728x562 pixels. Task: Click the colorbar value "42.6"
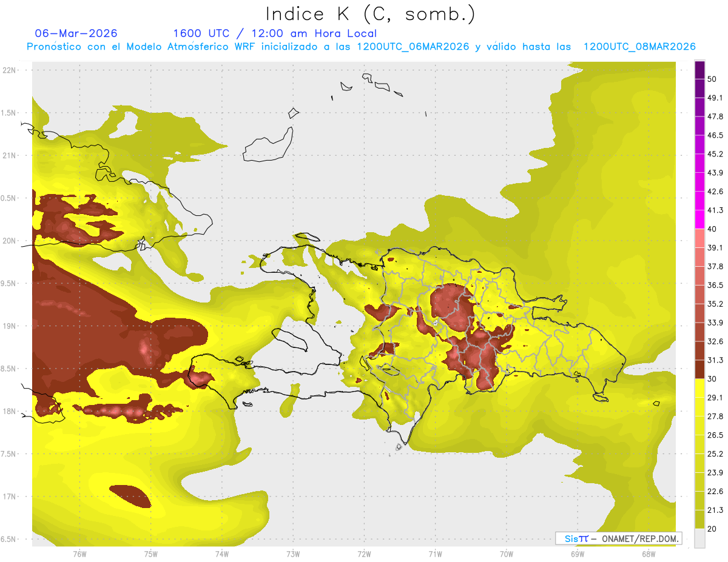(715, 192)
